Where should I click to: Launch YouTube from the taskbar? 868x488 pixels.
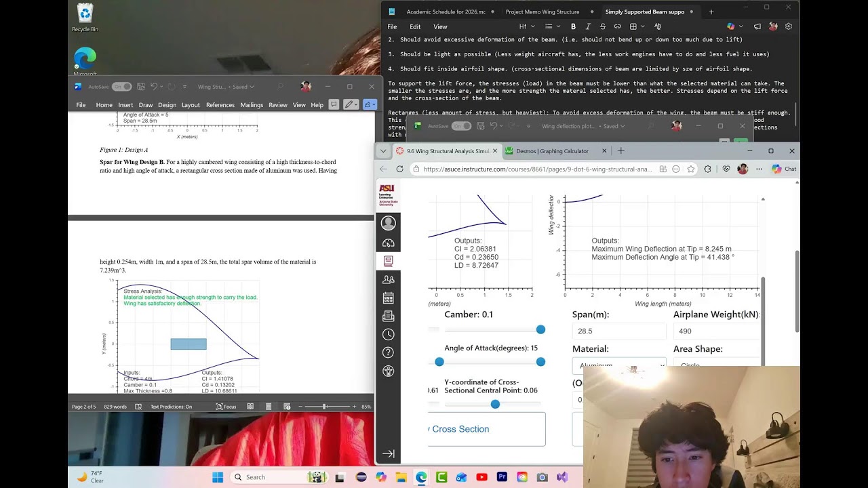481,477
